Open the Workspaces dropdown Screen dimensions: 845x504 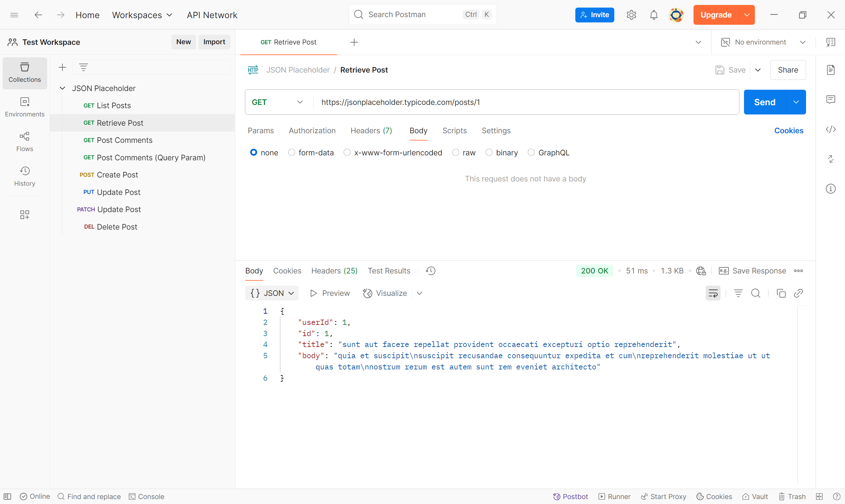142,15
